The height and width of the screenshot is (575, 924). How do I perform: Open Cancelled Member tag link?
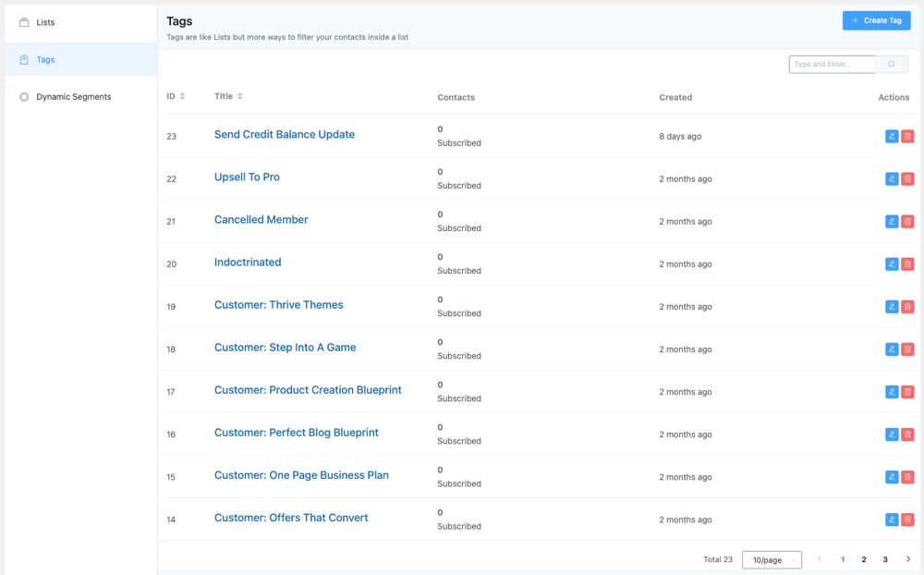coord(261,219)
